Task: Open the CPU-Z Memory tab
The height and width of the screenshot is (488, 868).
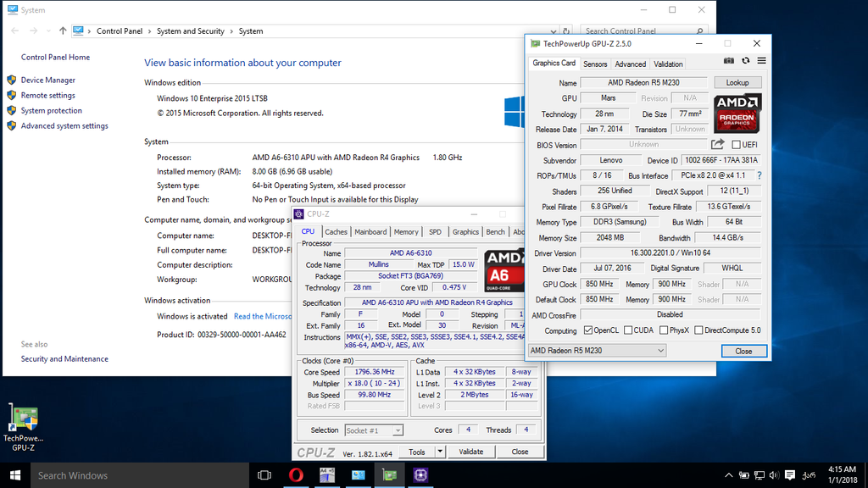Action: coord(406,232)
